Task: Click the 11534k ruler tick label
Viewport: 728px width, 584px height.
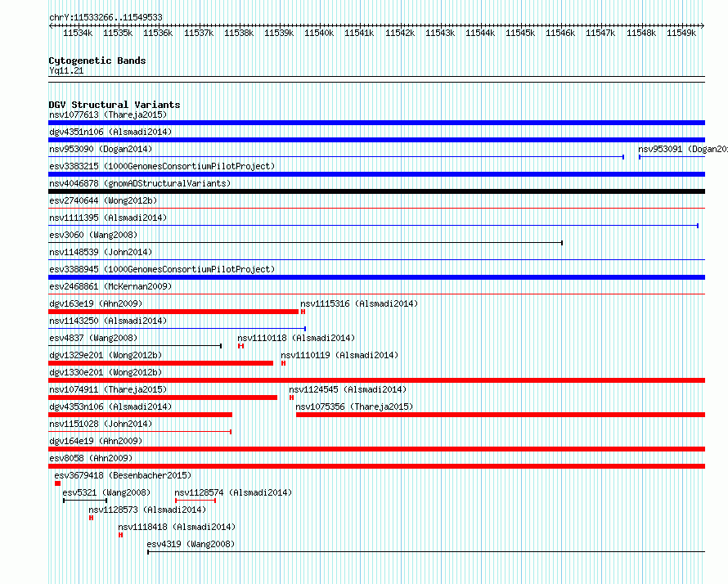Action: pos(78,33)
